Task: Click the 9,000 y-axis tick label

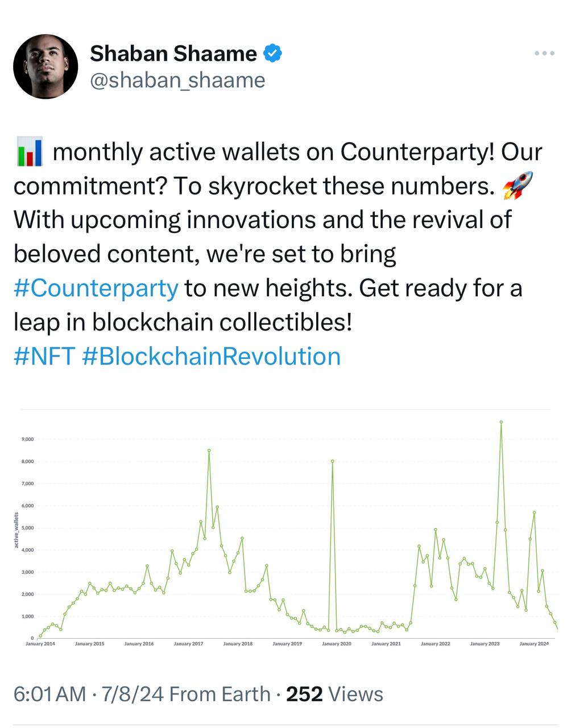Action: click(27, 439)
